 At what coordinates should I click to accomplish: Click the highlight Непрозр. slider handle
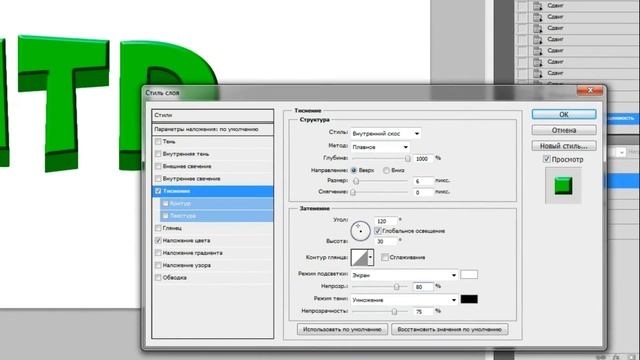pos(396,287)
